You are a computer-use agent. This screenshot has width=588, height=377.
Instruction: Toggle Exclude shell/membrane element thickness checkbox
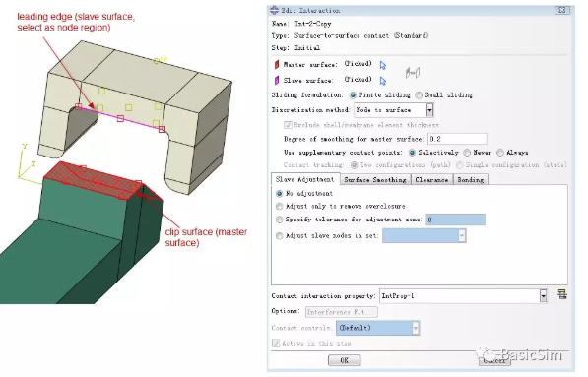click(x=288, y=125)
